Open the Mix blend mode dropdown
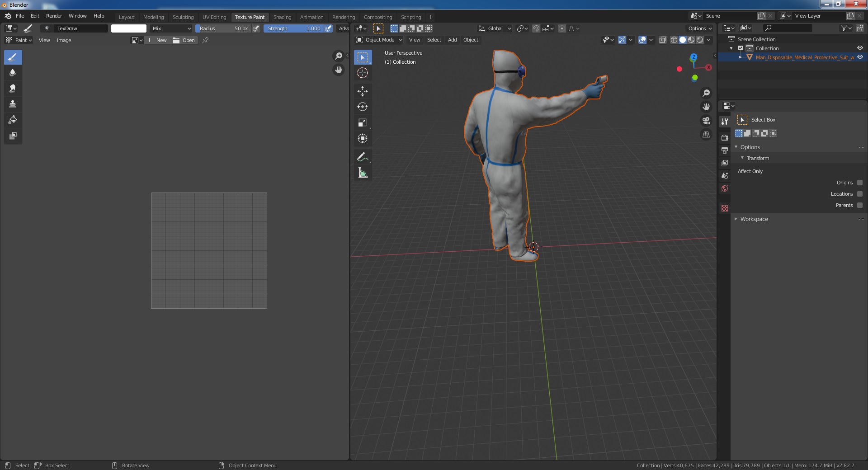Viewport: 868px width, 470px height. (x=172, y=28)
